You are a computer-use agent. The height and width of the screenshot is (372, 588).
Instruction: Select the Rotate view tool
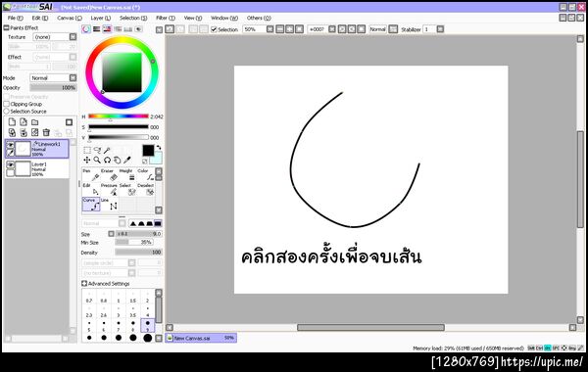click(x=107, y=161)
